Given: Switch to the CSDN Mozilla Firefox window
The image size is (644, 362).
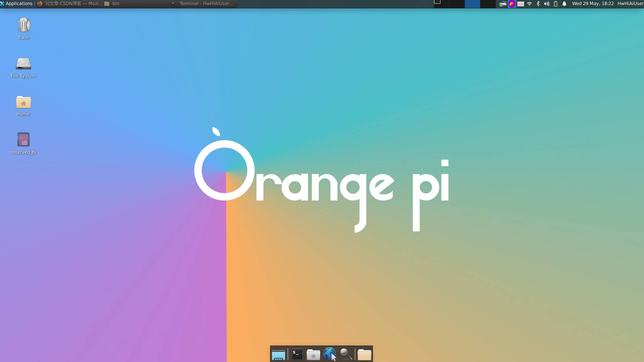Looking at the screenshot, I should click(x=70, y=4).
